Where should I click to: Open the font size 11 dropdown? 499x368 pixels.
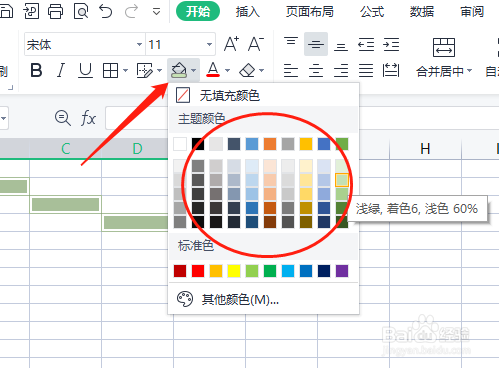pyautogui.click(x=209, y=44)
